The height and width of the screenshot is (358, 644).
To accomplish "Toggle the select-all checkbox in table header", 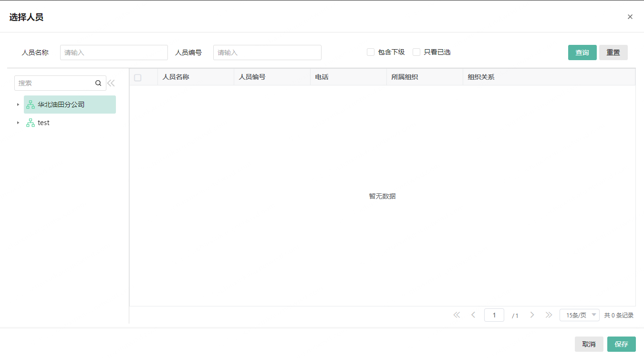I will click(x=137, y=77).
